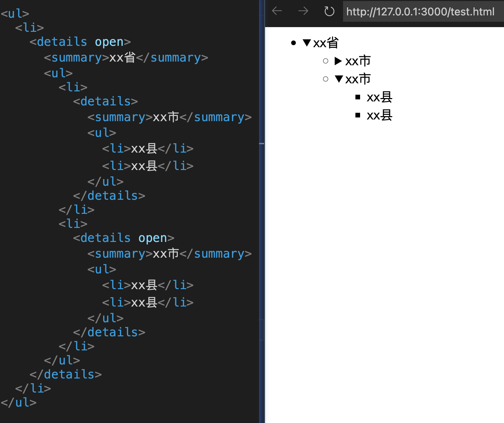
Task: Click the browser back arrow
Action: (x=277, y=11)
